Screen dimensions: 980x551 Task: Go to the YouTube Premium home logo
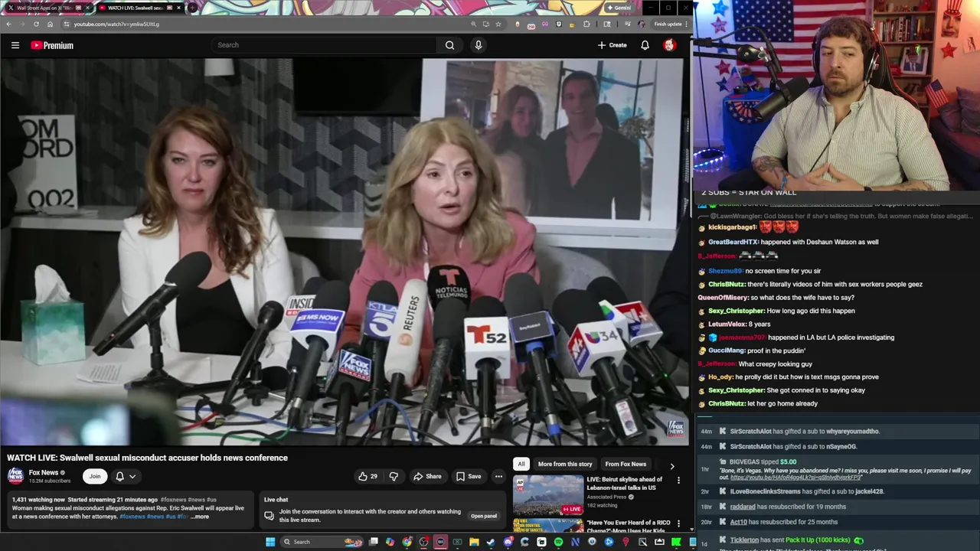coord(52,45)
